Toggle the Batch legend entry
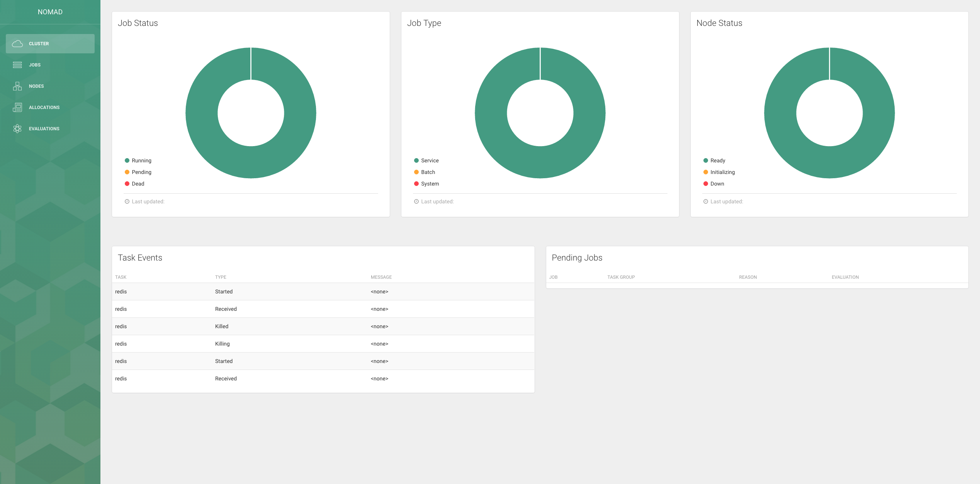The width and height of the screenshot is (980, 484). (x=428, y=172)
